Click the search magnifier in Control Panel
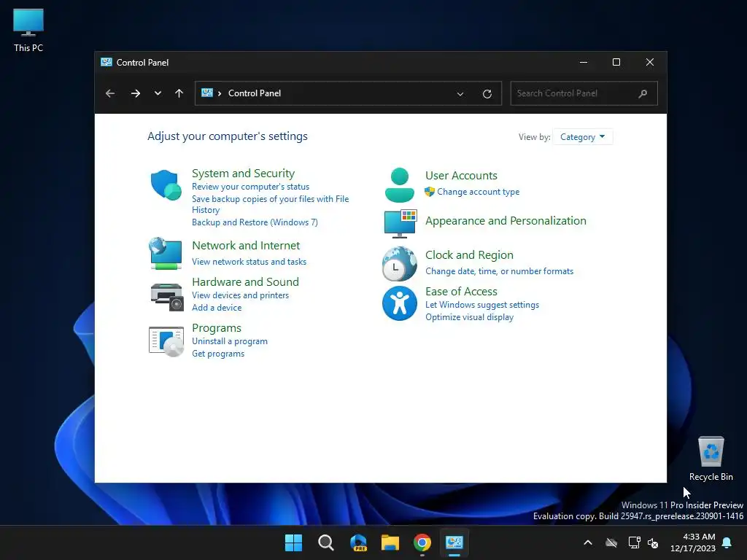Viewport: 747px width, 560px height. pyautogui.click(x=643, y=93)
